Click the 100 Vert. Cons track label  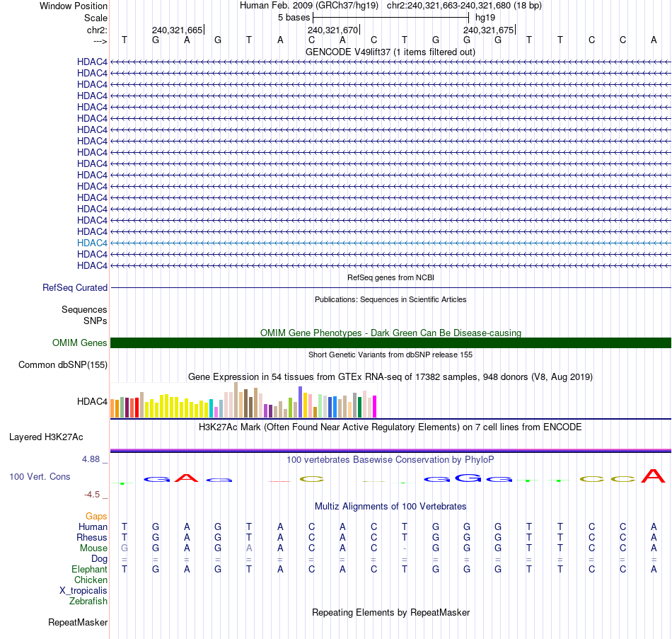pyautogui.click(x=40, y=477)
